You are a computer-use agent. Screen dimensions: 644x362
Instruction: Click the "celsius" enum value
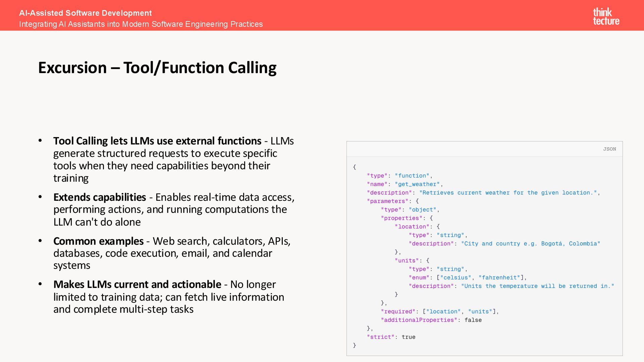(x=455, y=278)
